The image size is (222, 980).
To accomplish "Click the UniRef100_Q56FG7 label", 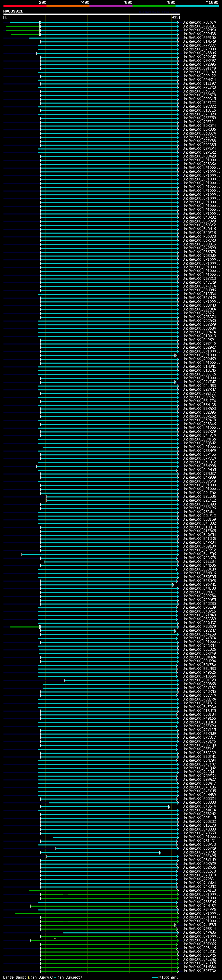I will (199, 91).
